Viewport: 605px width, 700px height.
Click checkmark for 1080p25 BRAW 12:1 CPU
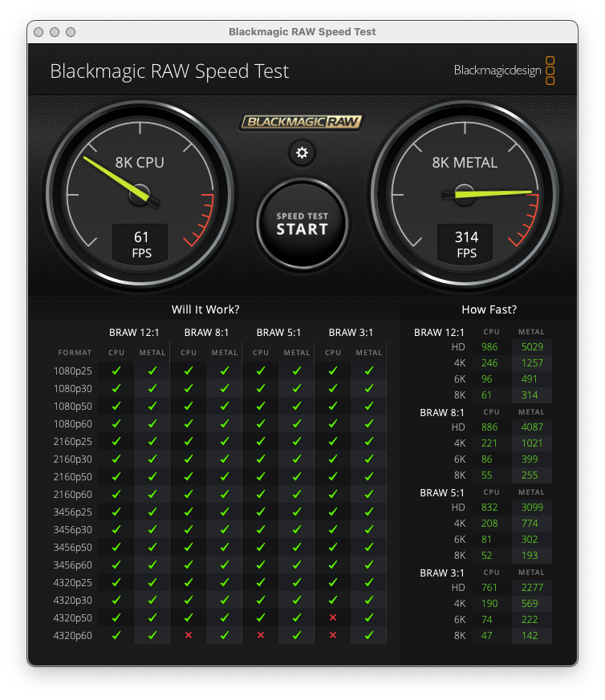pyautogui.click(x=116, y=370)
